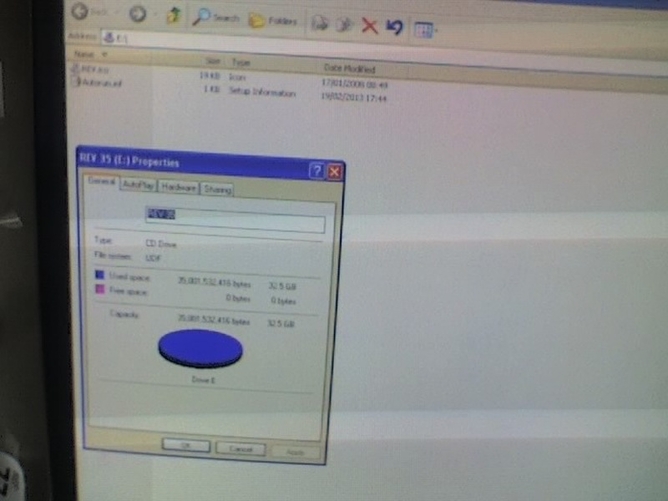Click the Forward arrow in Explorer toolbar
Screen dimensions: 668x501
(x=137, y=14)
